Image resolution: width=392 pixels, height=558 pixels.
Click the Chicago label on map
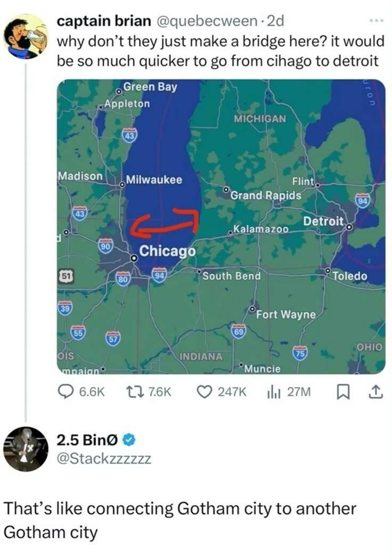167,251
